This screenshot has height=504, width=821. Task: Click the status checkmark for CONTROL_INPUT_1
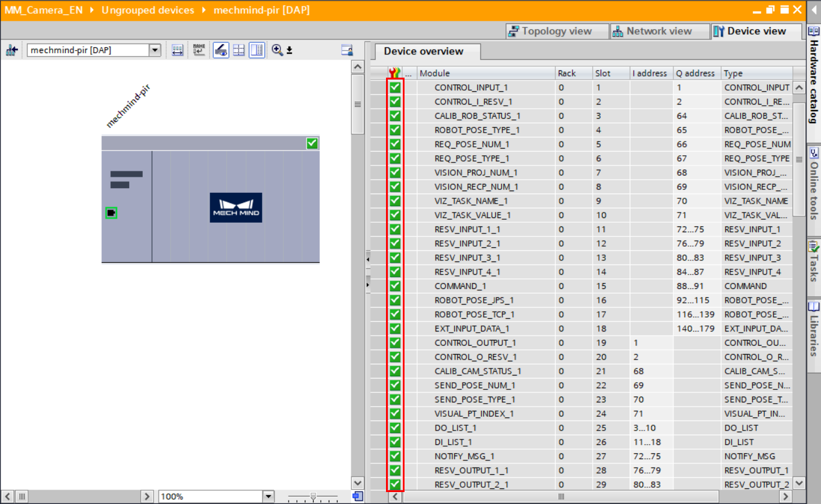pos(395,87)
